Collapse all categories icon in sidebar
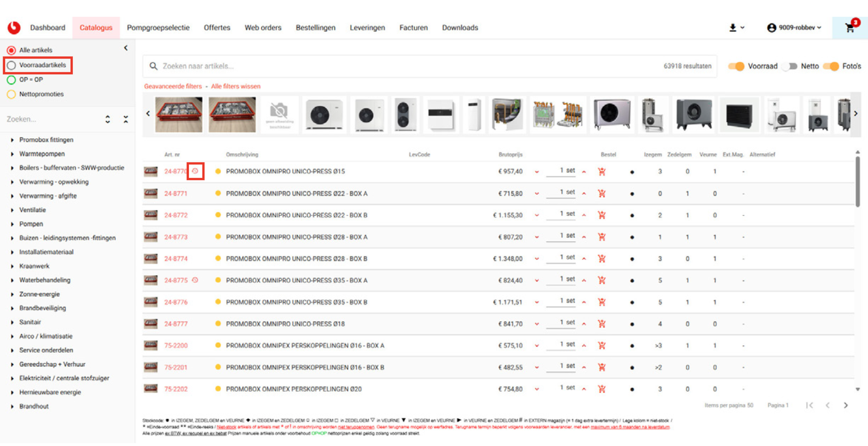Viewport: 868px width, 446px height. click(x=126, y=119)
